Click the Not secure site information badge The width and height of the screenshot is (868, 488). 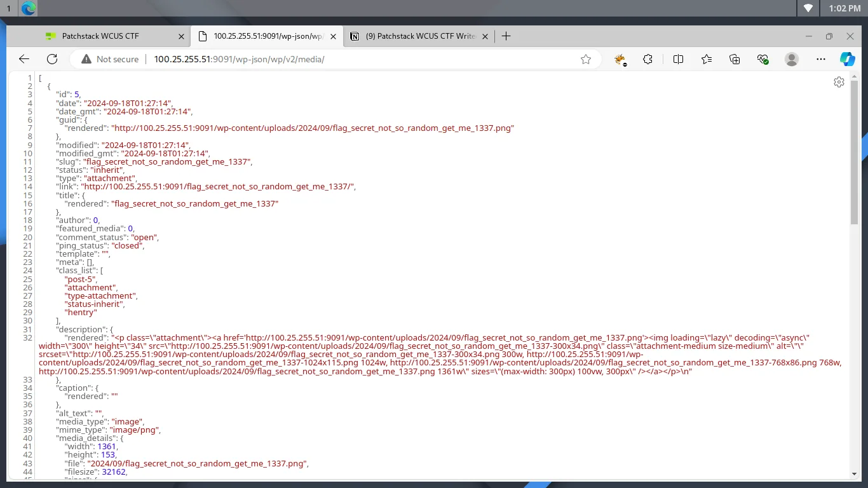(109, 59)
